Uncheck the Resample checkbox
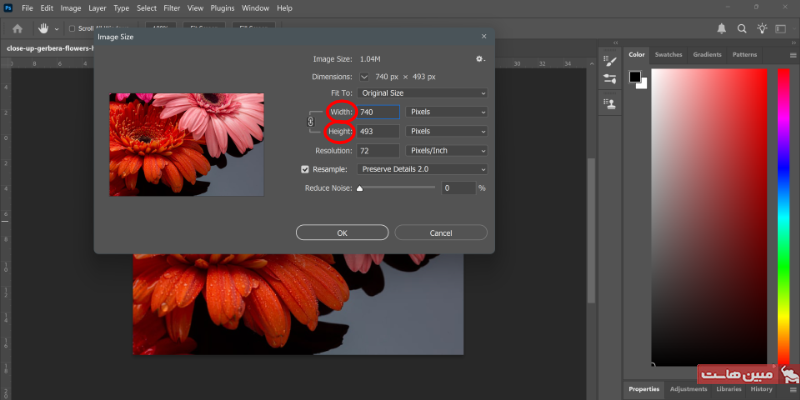Viewport: 800px width, 400px height. [306, 169]
